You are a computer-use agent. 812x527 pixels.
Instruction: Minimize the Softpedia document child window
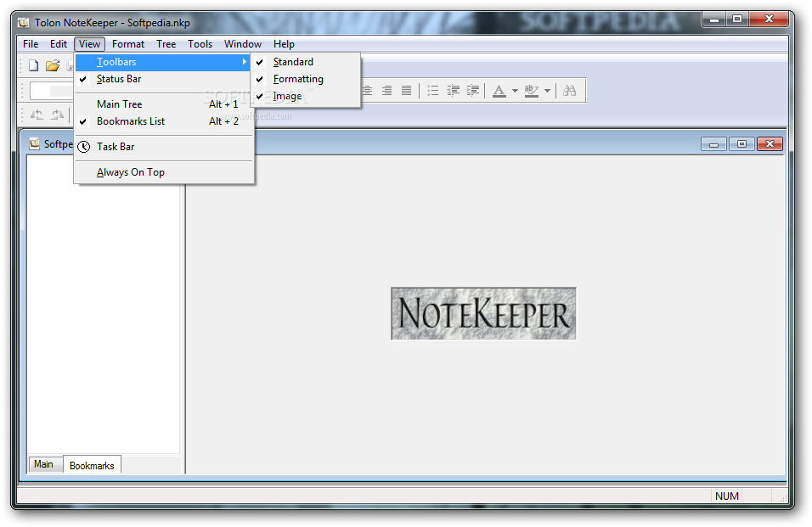point(713,143)
